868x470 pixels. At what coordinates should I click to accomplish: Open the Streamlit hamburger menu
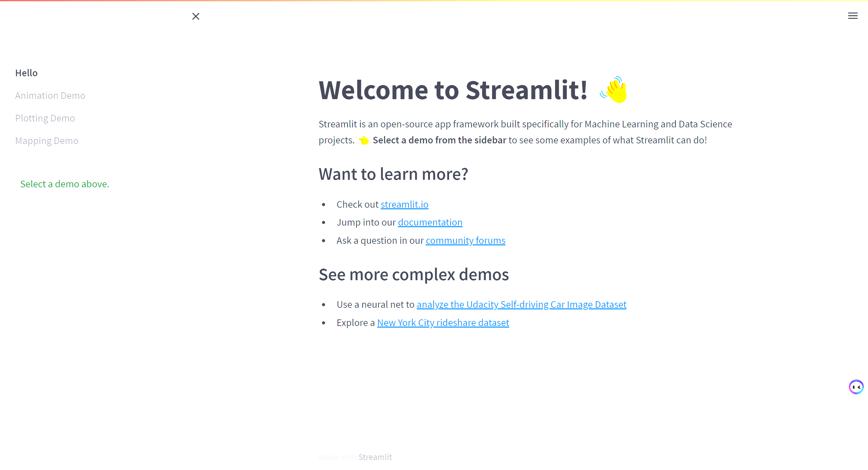pyautogui.click(x=853, y=15)
